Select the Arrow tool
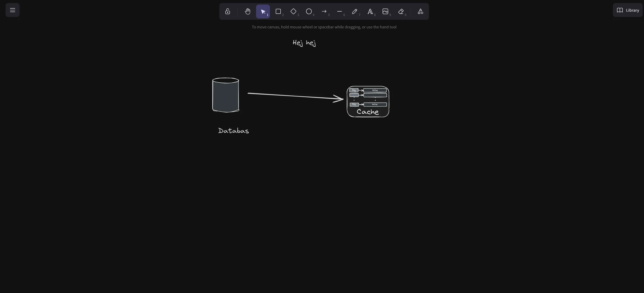 [324, 11]
